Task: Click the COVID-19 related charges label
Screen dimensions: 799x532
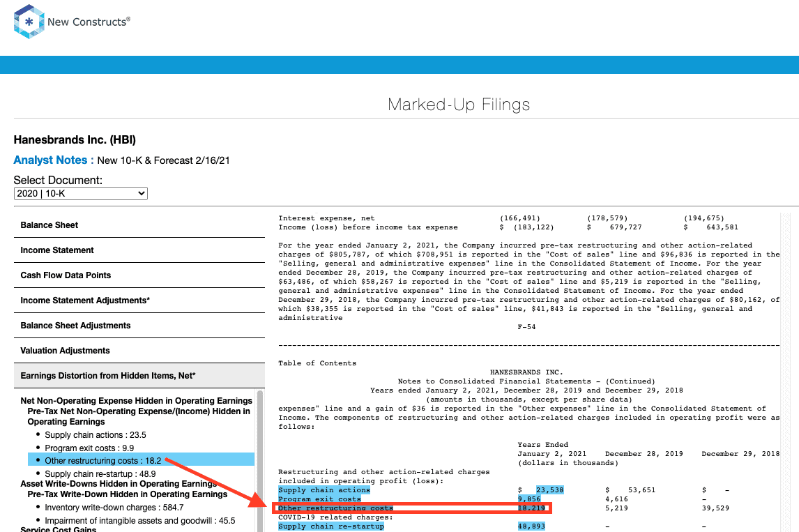Action: click(336, 517)
